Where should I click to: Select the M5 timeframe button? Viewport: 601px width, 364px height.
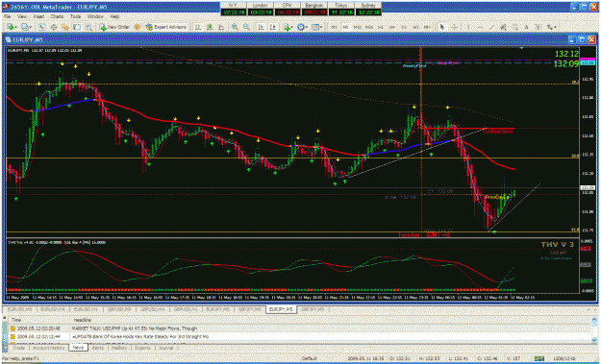point(346,27)
